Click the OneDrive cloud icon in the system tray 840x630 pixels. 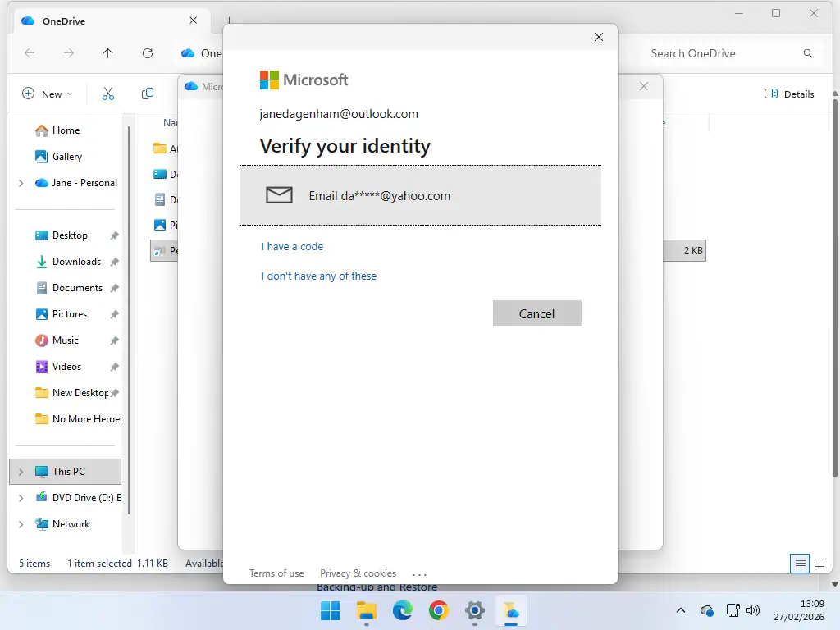click(x=706, y=610)
